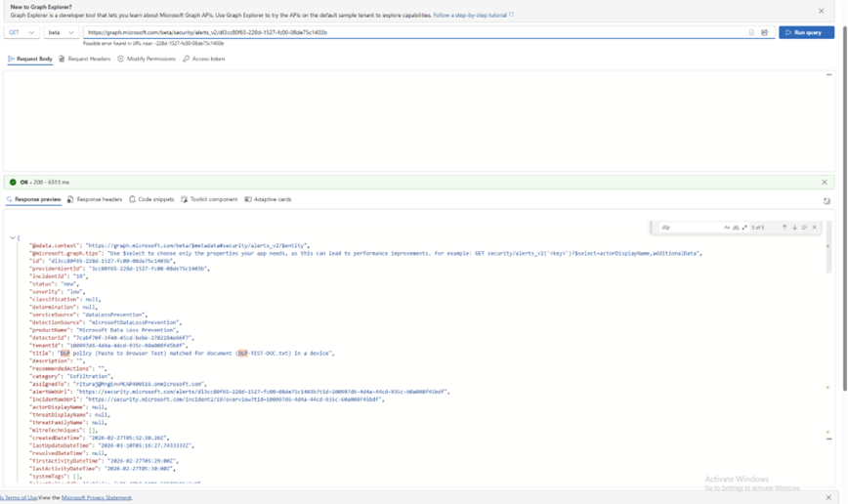
Task: Open the Code snippets tab
Action: 151,199
